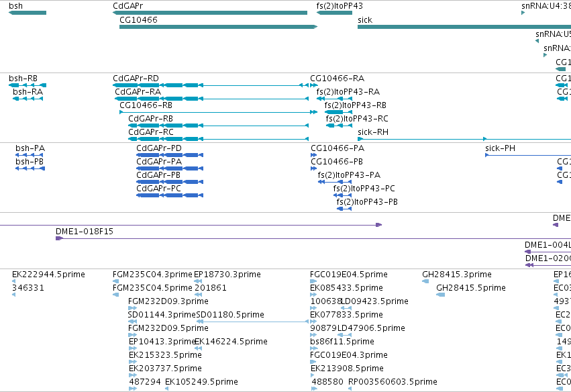Click the fs(2)ltoPP43-PB protein glyph
This screenshot has width=571, height=392.
pyautogui.click(x=344, y=209)
